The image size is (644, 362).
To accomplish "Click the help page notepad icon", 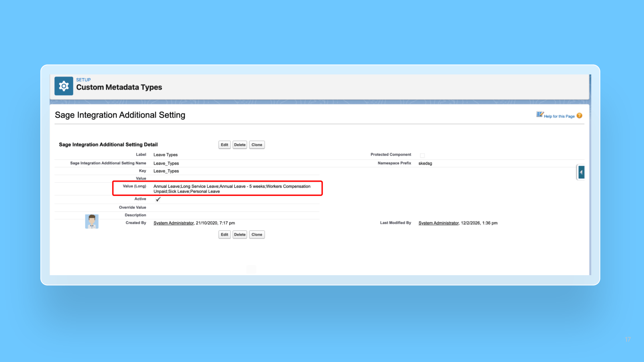I will click(540, 114).
